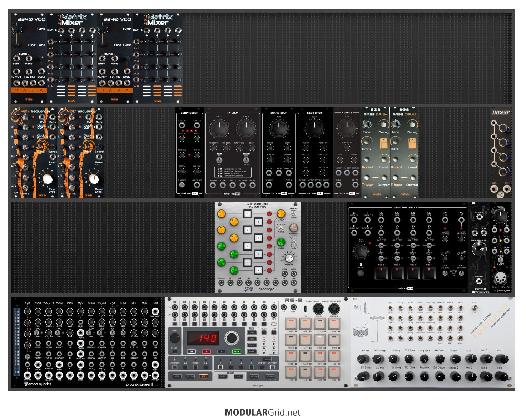Image resolution: width=526 pixels, height=420 pixels.
Task: Click step button 5 on the Mix-Sequencer 1050
Action: point(247,246)
